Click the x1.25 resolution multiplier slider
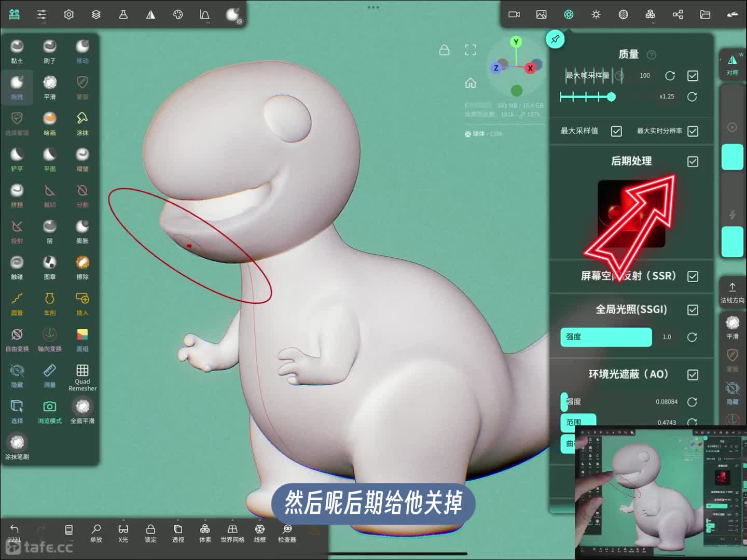 click(x=588, y=96)
